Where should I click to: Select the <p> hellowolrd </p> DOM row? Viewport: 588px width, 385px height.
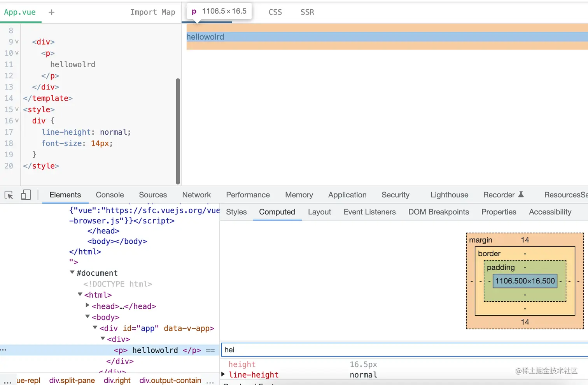click(x=110, y=350)
